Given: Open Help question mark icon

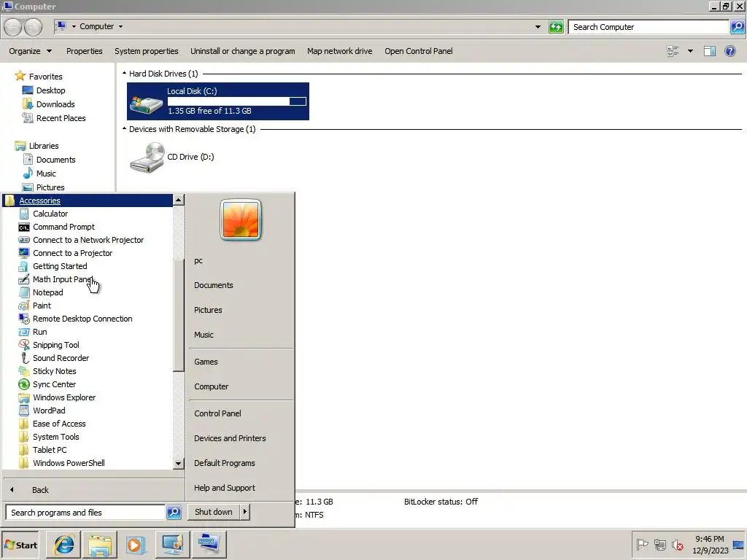Looking at the screenshot, I should point(729,51).
